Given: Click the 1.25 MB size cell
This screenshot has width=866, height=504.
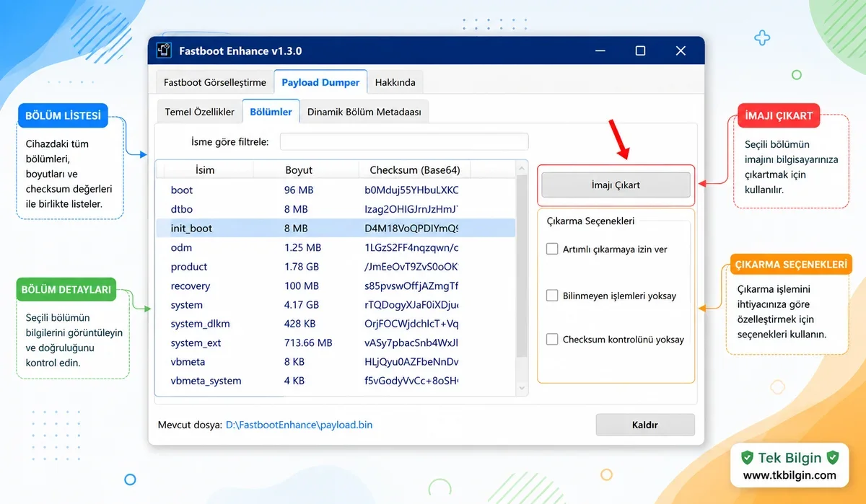Looking at the screenshot, I should click(x=302, y=247).
